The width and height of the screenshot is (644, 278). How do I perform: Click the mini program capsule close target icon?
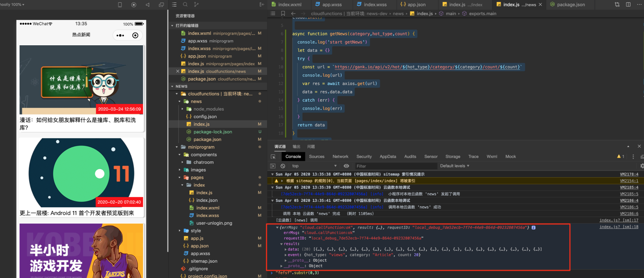[135, 35]
